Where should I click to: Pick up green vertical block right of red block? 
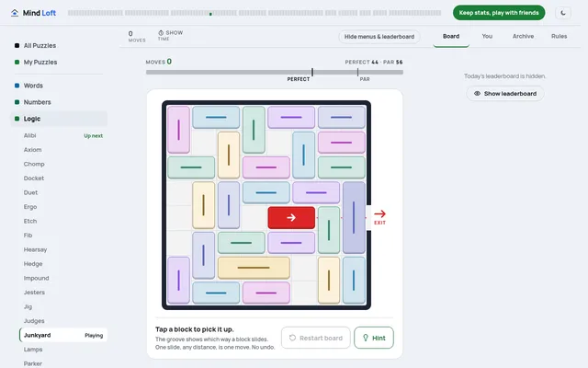329,230
